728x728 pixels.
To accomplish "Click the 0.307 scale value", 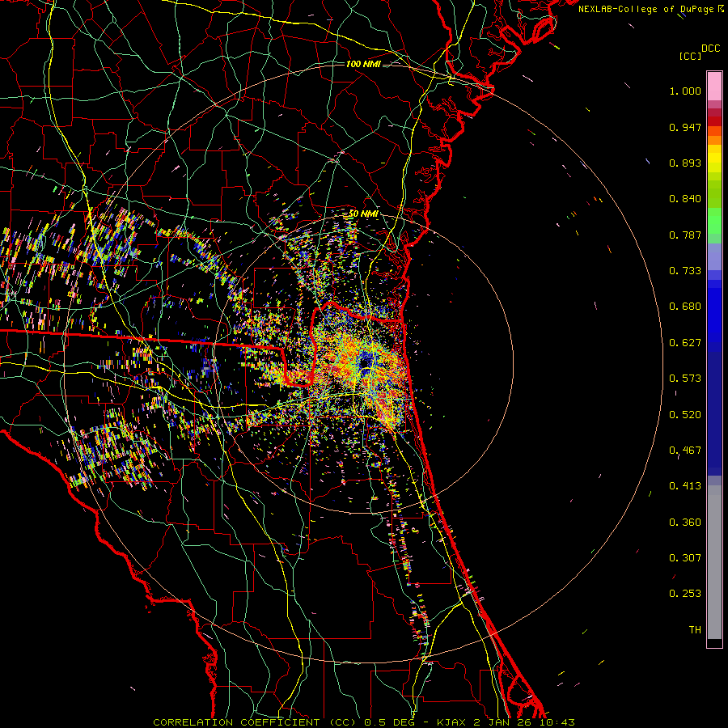I will (685, 558).
